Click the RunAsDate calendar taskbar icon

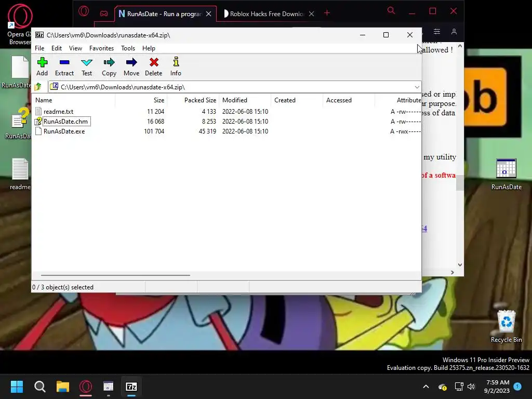108,387
